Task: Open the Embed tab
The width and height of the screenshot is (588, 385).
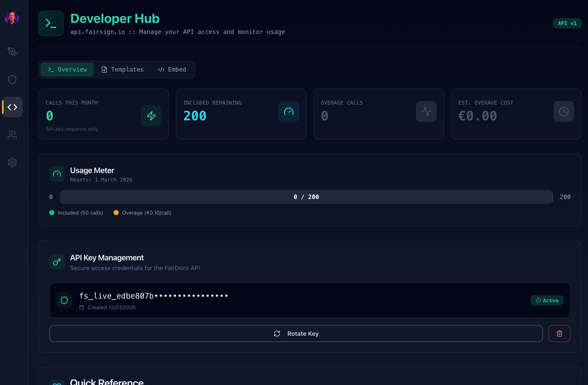Action: click(x=172, y=70)
